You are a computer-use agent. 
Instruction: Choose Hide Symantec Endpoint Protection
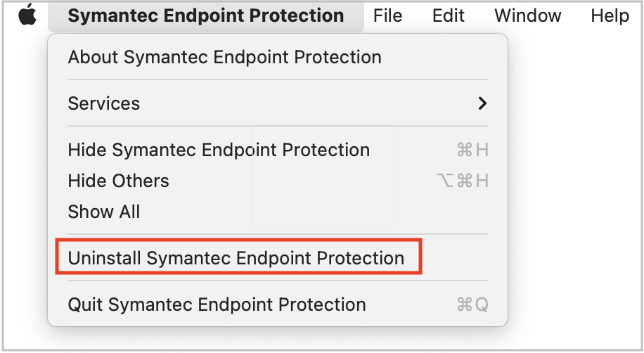(278, 150)
